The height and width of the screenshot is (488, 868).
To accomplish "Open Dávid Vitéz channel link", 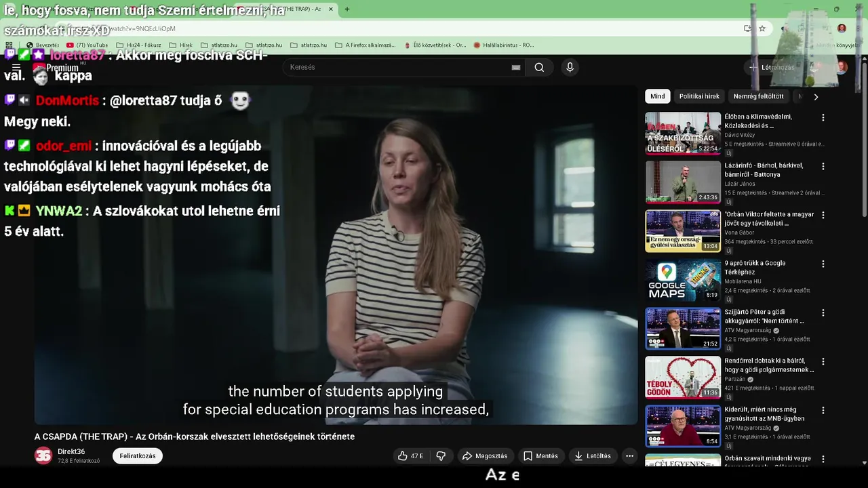I will pos(739,135).
